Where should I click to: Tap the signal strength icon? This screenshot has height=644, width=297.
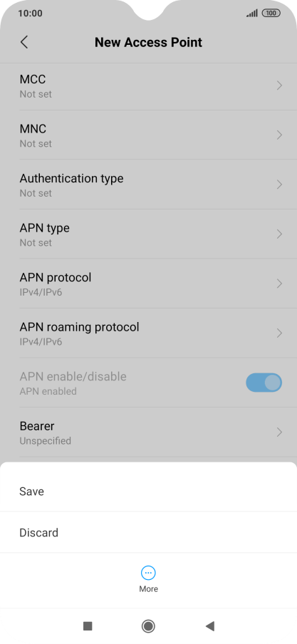[252, 13]
